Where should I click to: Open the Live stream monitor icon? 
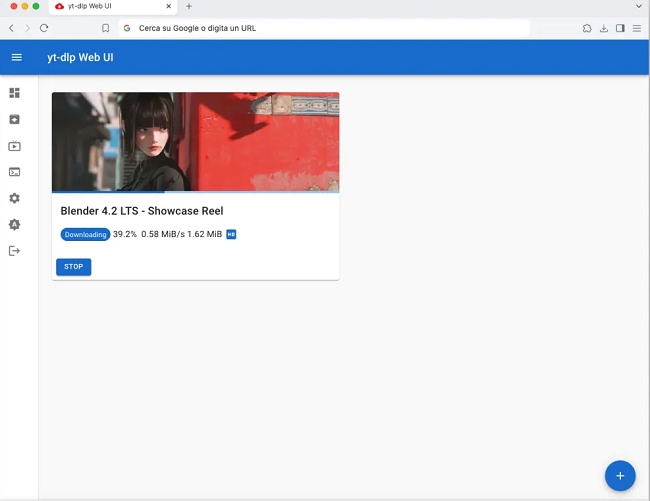14,146
